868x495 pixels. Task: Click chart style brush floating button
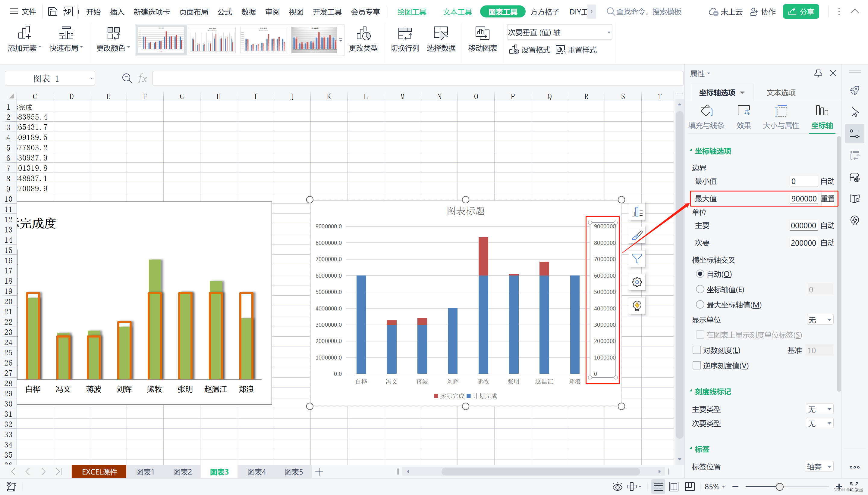637,235
